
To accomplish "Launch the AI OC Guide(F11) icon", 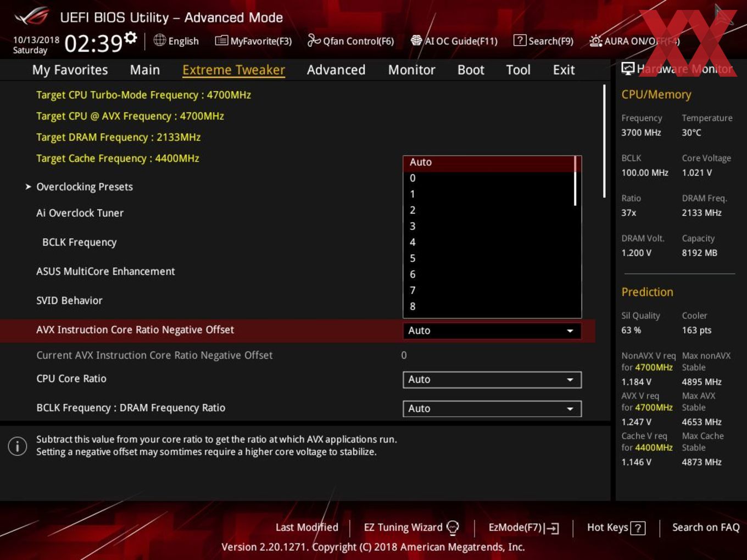I will click(x=416, y=41).
